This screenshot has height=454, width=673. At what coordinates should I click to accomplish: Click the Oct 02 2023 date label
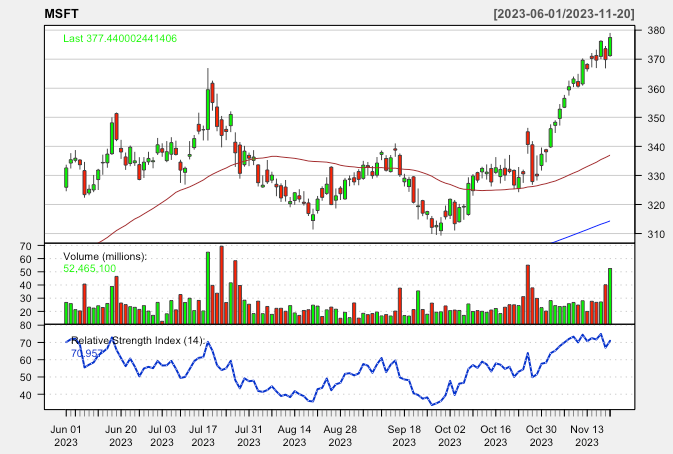449,436
